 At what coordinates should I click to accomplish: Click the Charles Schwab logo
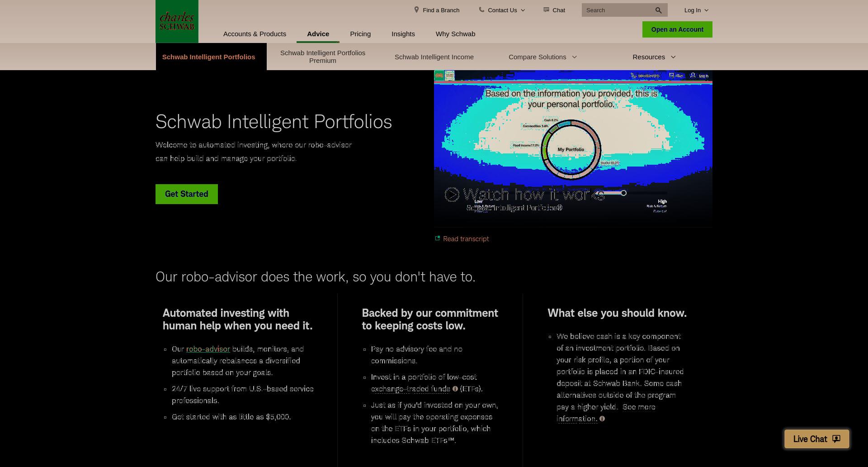tap(177, 21)
